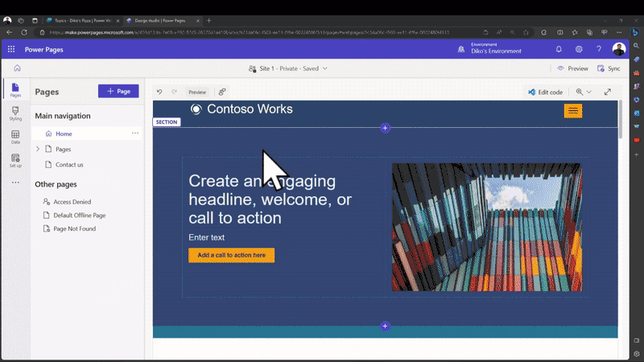Click Preview in the site header bar
Image resolution: width=644 pixels, height=362 pixels.
pyautogui.click(x=572, y=68)
